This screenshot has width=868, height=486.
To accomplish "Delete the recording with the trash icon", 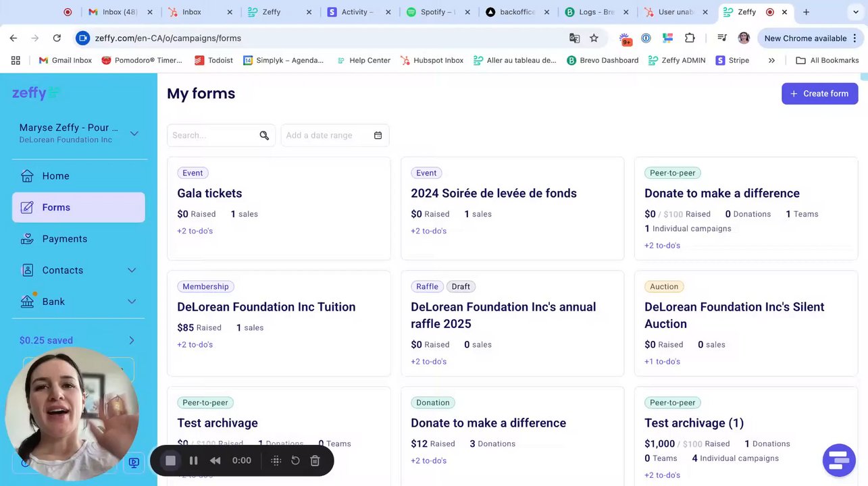I will (315, 460).
